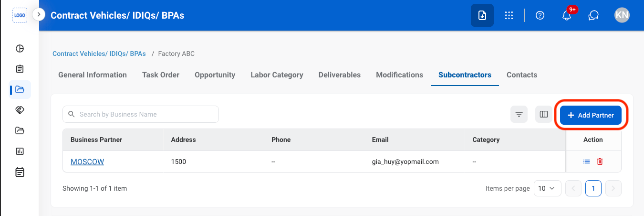644x216 pixels.
Task: Open the lower folder sidebar icon
Action: pos(20,130)
